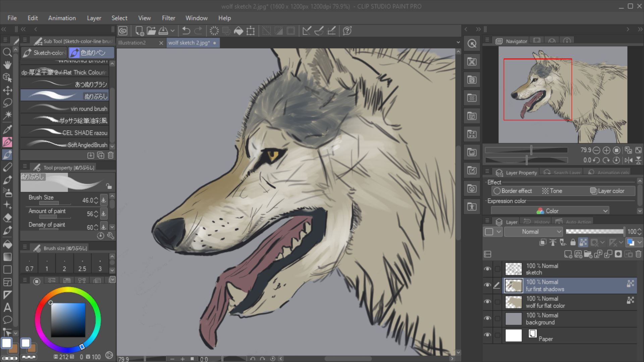Click the Clear layer toolbar icon

pos(214,31)
